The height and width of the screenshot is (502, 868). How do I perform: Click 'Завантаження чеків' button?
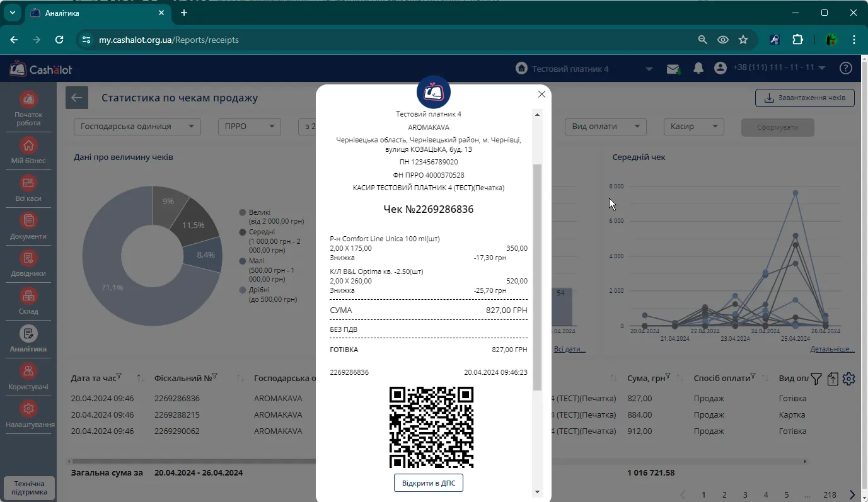805,98
